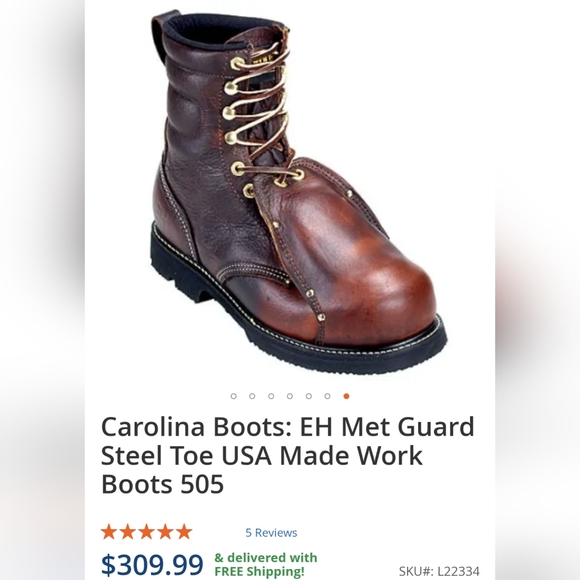Open the brown boot product photo
Viewport: 580px width, 580px height.
pyautogui.click(x=298, y=192)
